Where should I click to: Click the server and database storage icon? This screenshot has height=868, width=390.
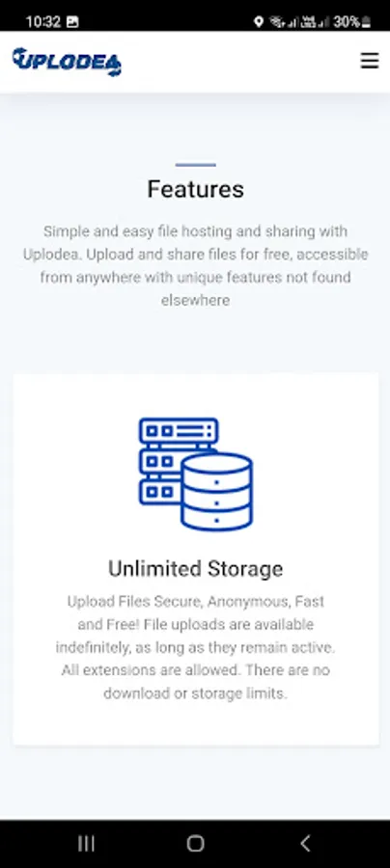click(196, 475)
